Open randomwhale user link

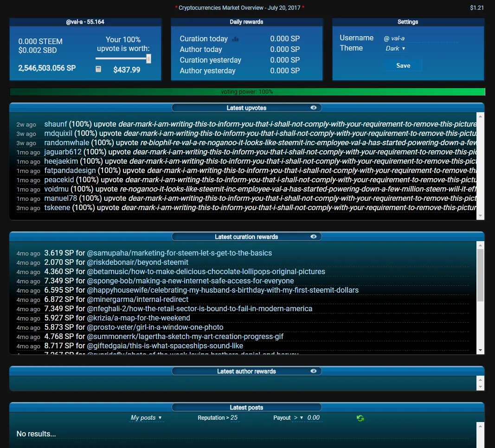[67, 142]
